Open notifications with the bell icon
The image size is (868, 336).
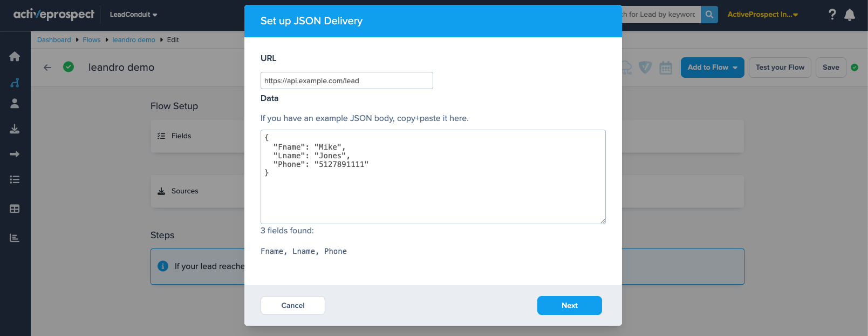850,15
